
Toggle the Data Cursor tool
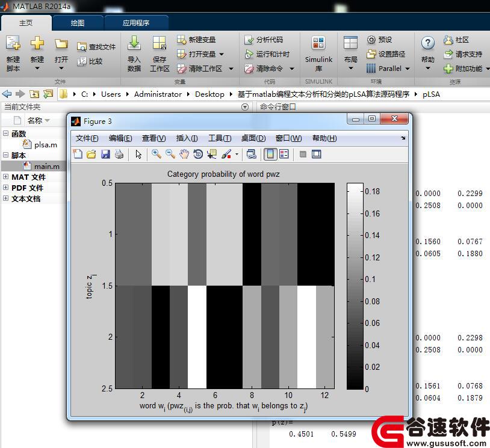tap(212, 154)
